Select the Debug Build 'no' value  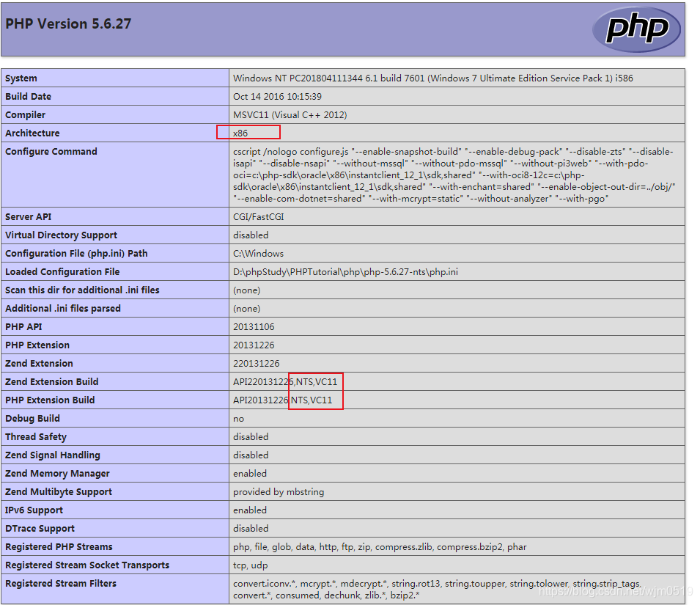[x=238, y=419]
